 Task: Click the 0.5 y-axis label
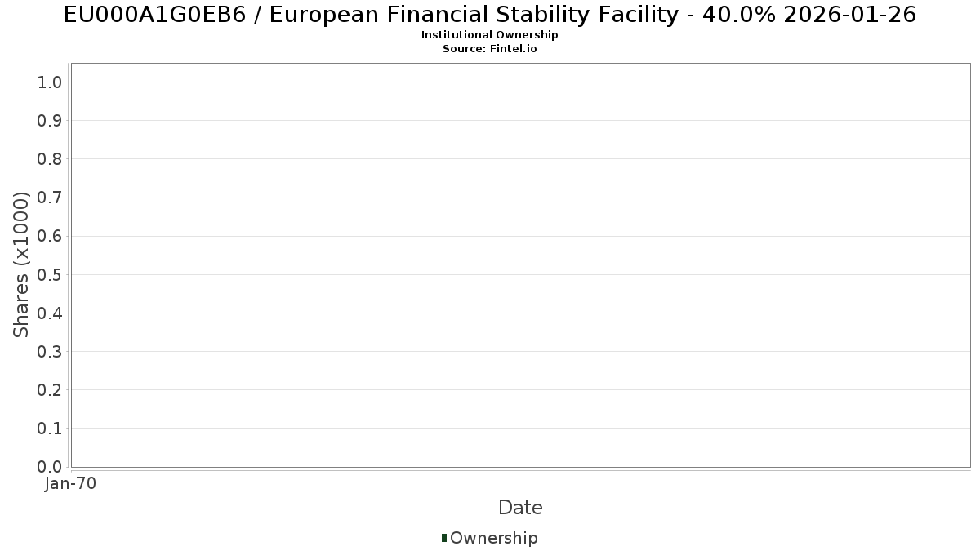click(49, 274)
